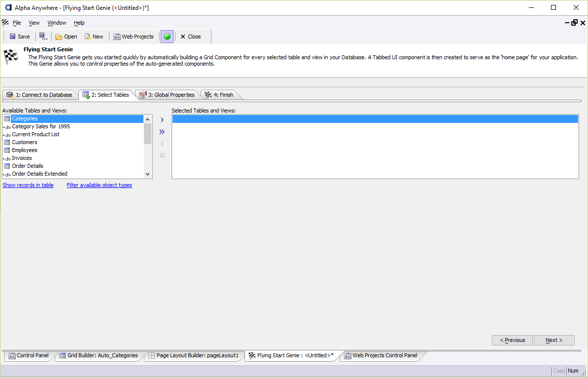The image size is (588, 378).
Task: Click the list scrollbar down arrow
Action: pos(148,174)
